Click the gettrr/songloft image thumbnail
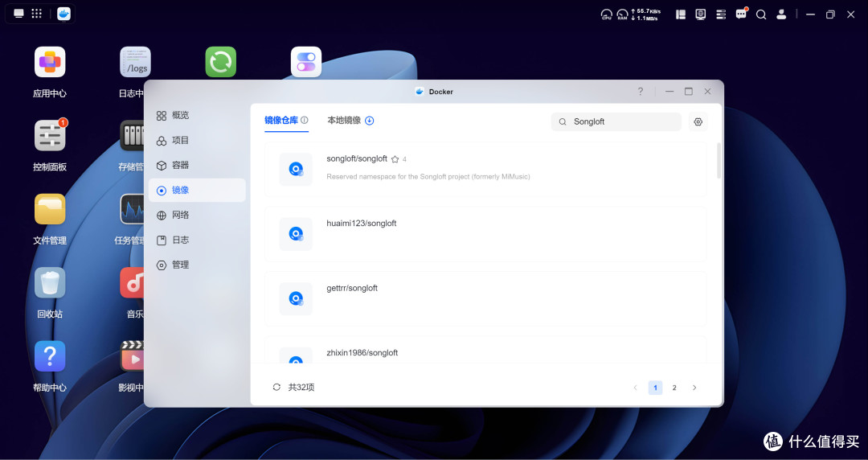 (x=296, y=298)
